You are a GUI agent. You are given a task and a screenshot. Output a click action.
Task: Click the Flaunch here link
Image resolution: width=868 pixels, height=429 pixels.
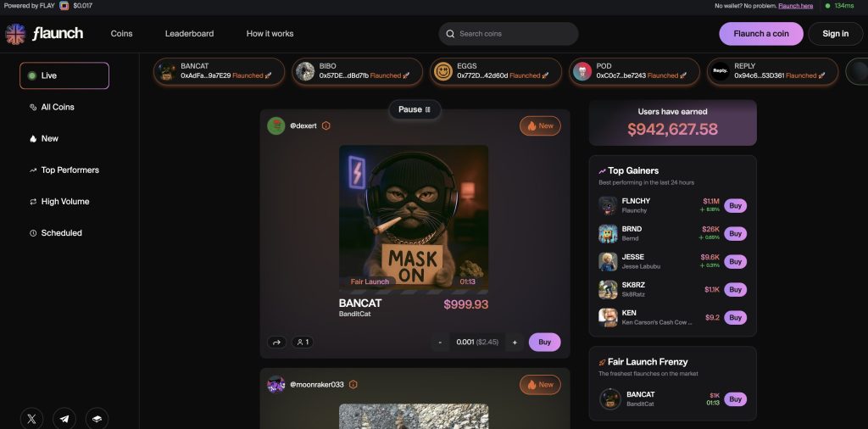[x=795, y=6]
